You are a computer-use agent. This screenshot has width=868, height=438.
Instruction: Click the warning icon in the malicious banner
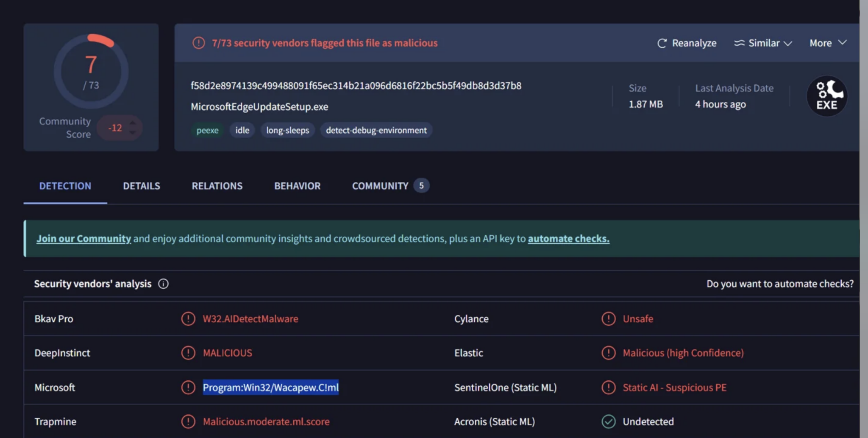click(198, 43)
